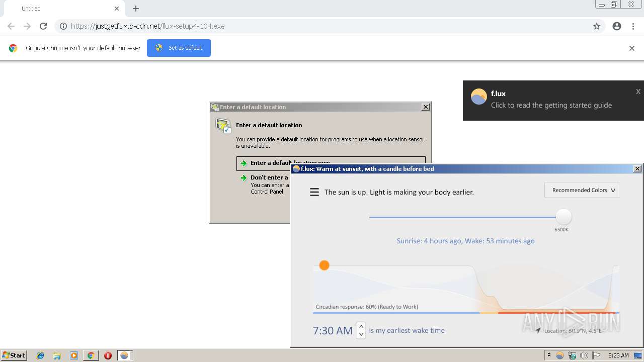The width and height of the screenshot is (644, 362).
Task: Go forward in Chrome
Action: pyautogui.click(x=27, y=26)
